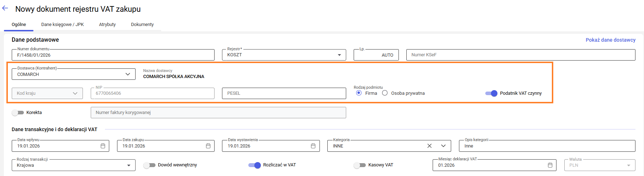Viewport: 644px width, 176px height.
Task: Toggle the Korekta switch
Action: point(18,113)
